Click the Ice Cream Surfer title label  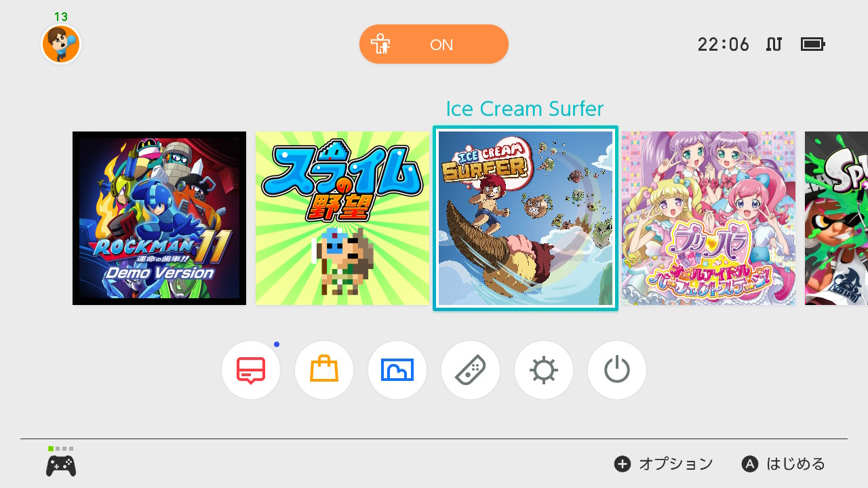[x=525, y=108]
